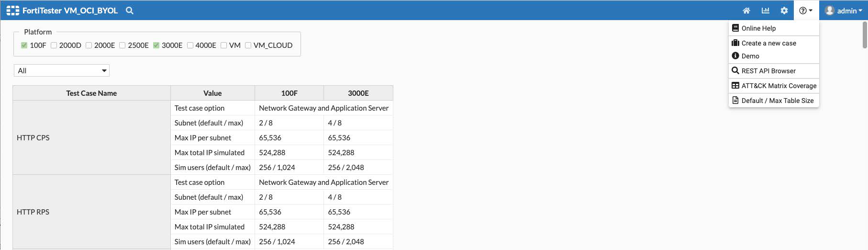Viewport: 868px width, 250px height.
Task: Click the Demo info icon
Action: pos(735,56)
